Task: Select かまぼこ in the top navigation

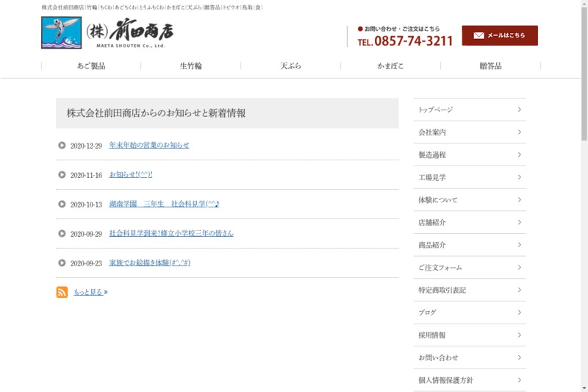Action: point(390,65)
